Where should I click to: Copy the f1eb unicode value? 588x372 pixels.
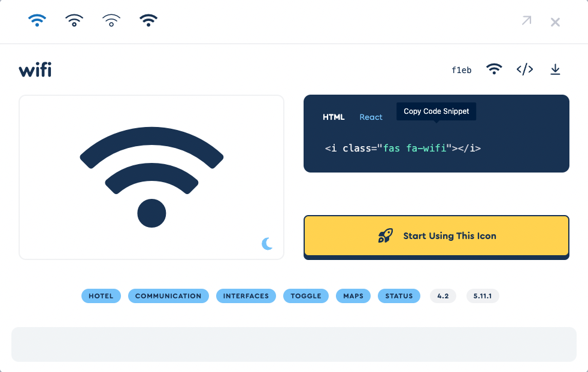coord(461,70)
